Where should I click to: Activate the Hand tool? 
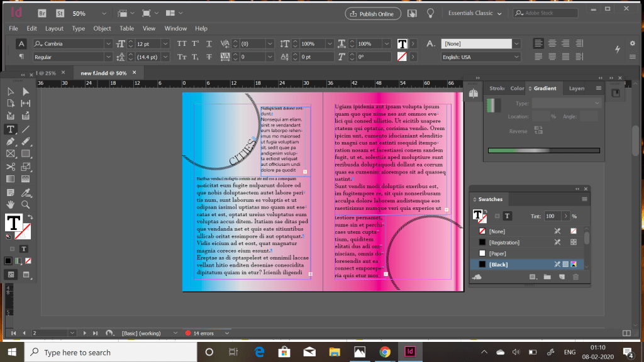[11, 204]
